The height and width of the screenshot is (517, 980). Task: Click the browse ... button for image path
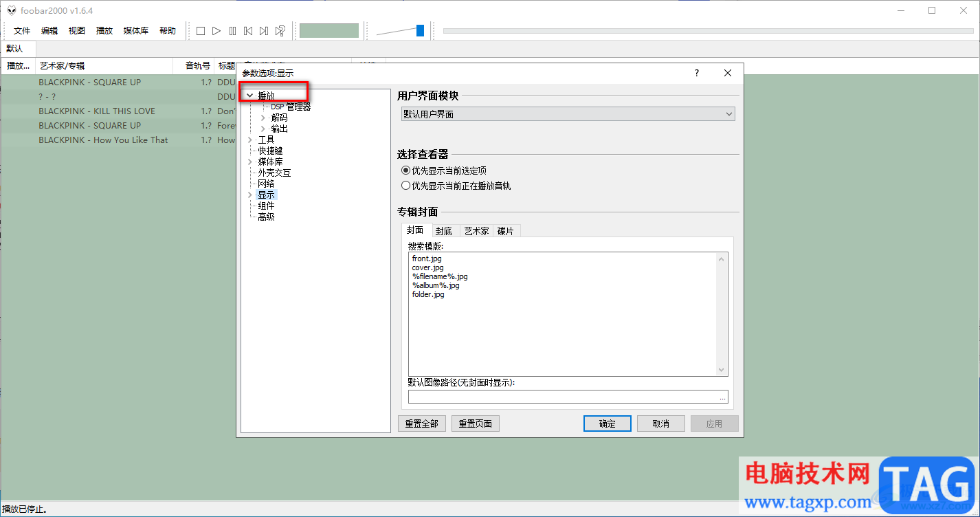(x=722, y=397)
